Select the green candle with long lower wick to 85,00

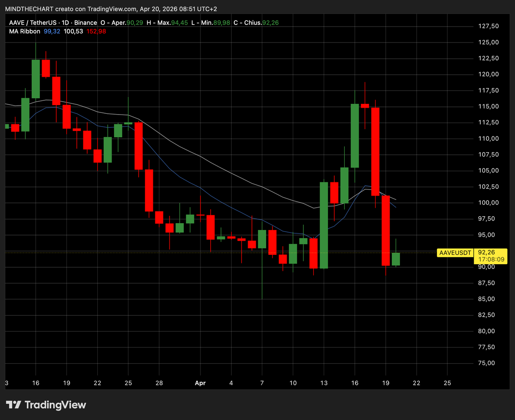[262, 239]
